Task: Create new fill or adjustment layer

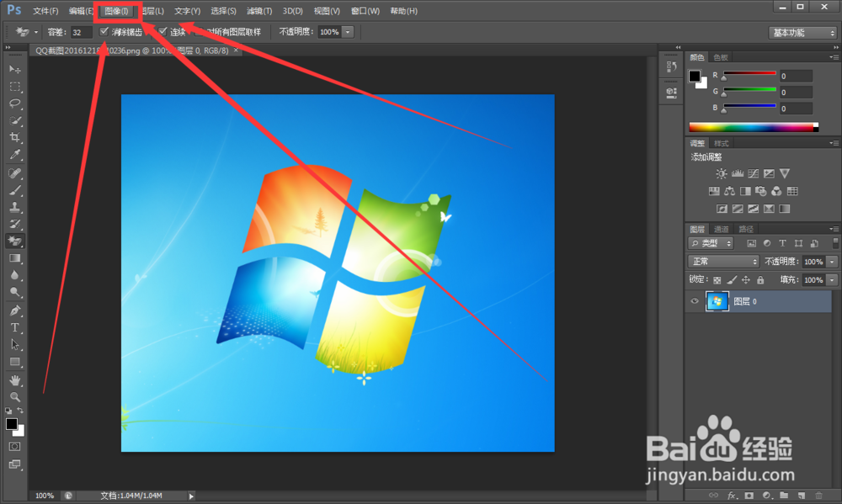Action: coord(767,496)
